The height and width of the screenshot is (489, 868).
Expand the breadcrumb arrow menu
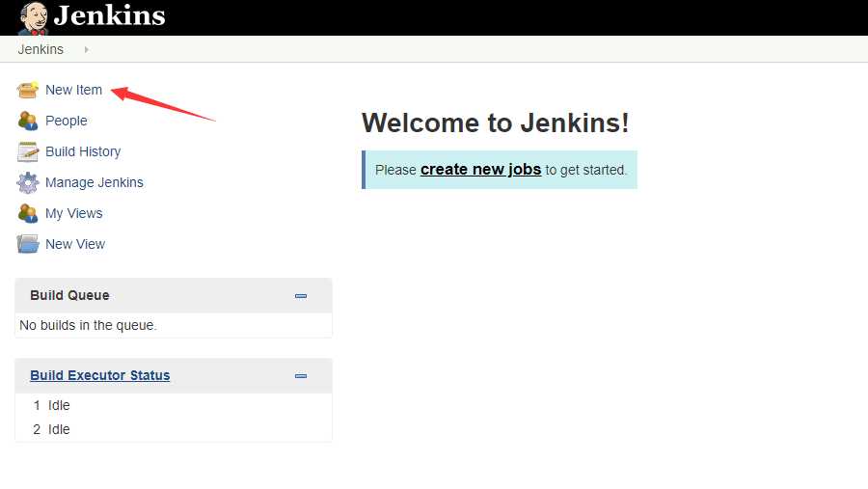tap(87, 50)
